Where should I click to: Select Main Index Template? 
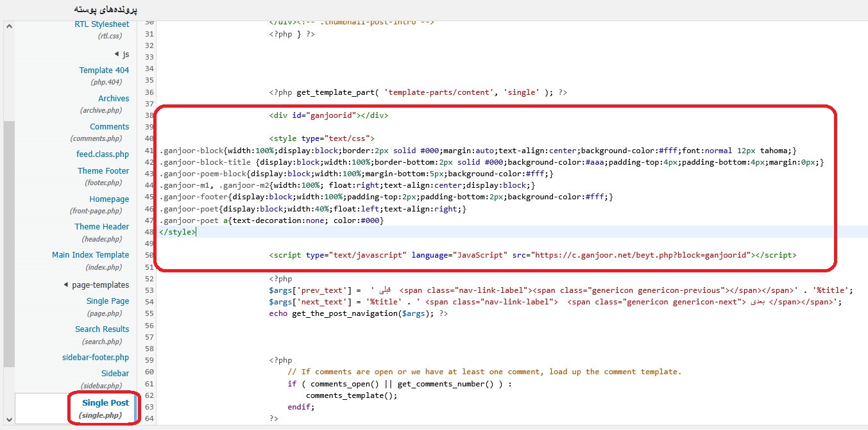(90, 255)
